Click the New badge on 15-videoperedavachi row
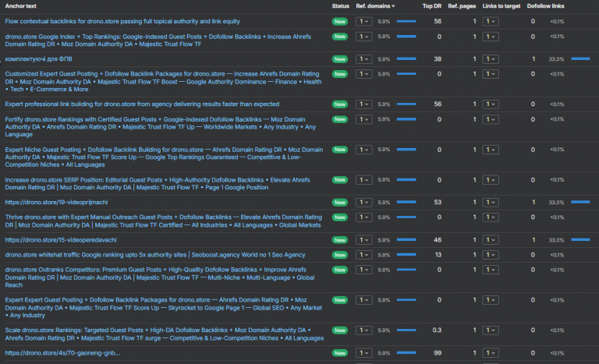This screenshot has height=364, width=599. pyautogui.click(x=339, y=240)
